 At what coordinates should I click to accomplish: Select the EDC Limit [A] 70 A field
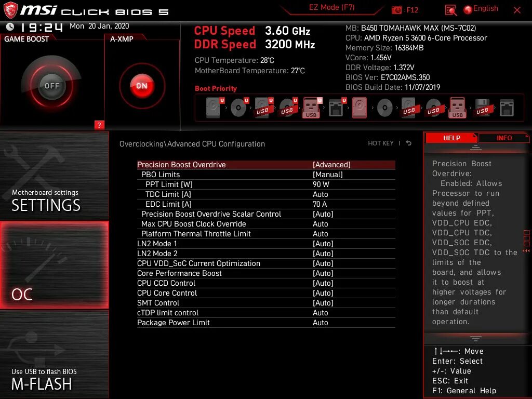pos(266,204)
